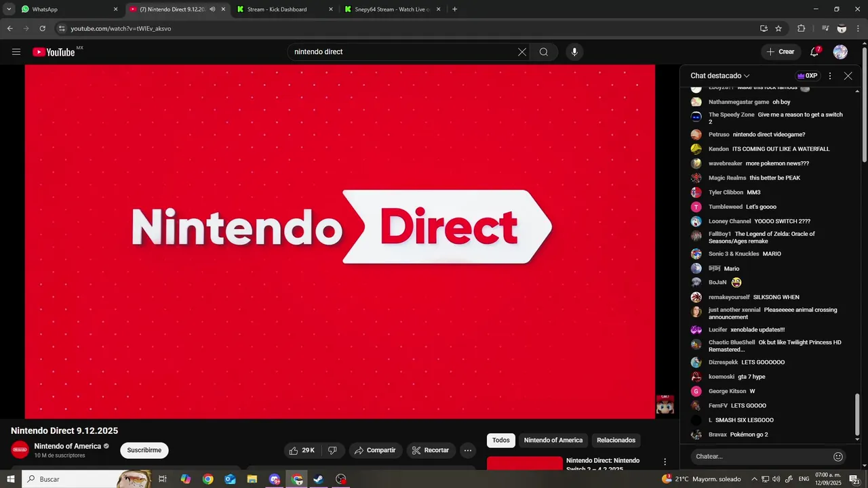Close the WhatsApp tab
The height and width of the screenshot is (488, 868).
coord(115,9)
